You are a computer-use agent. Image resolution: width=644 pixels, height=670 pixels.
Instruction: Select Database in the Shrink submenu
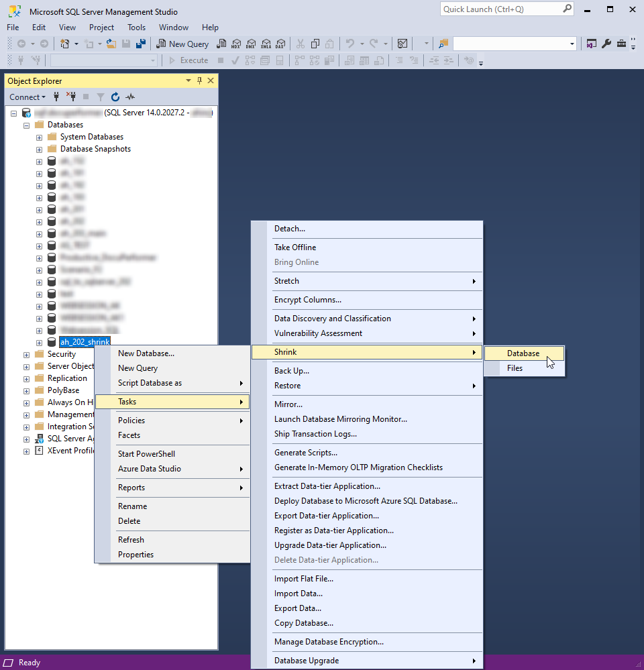523,353
